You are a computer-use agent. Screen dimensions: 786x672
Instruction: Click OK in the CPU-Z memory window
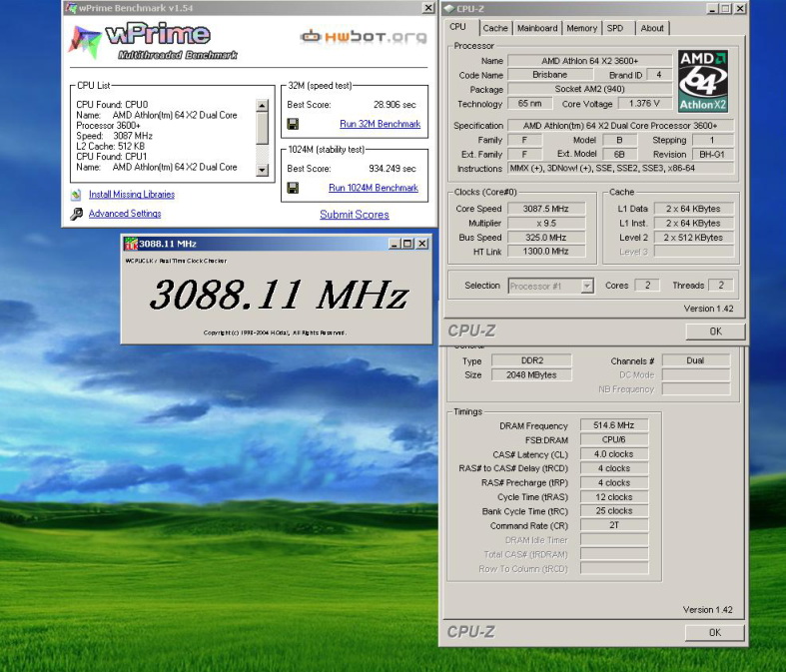[x=715, y=632]
